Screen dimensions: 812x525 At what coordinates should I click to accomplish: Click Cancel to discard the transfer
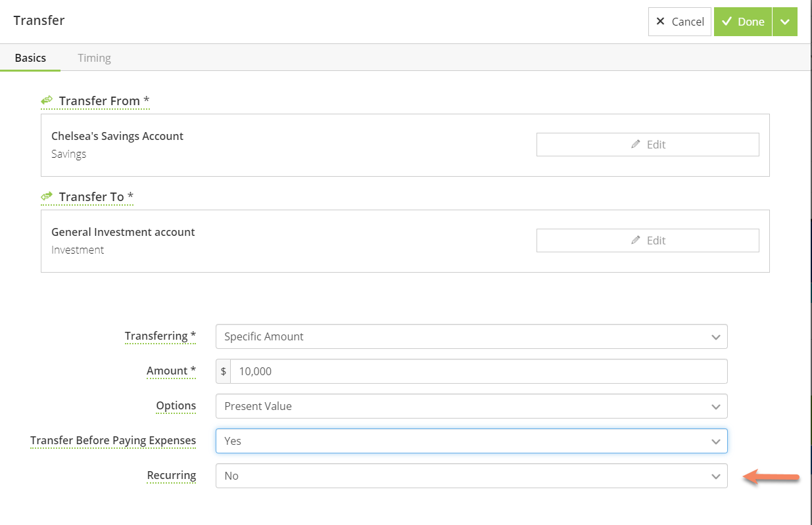coord(680,21)
